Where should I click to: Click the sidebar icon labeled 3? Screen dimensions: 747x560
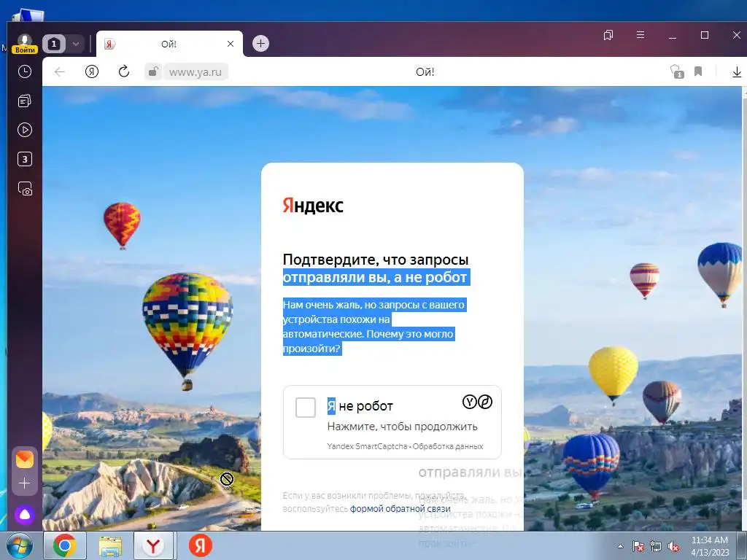pos(25,159)
